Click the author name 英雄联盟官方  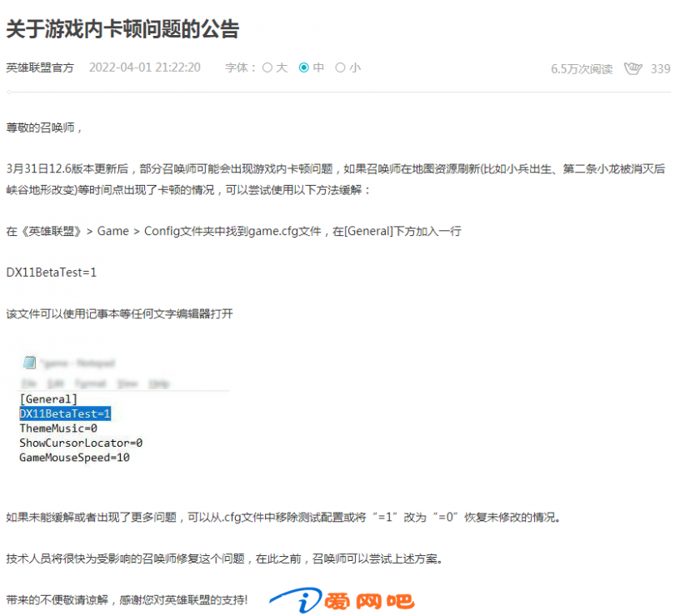40,68
